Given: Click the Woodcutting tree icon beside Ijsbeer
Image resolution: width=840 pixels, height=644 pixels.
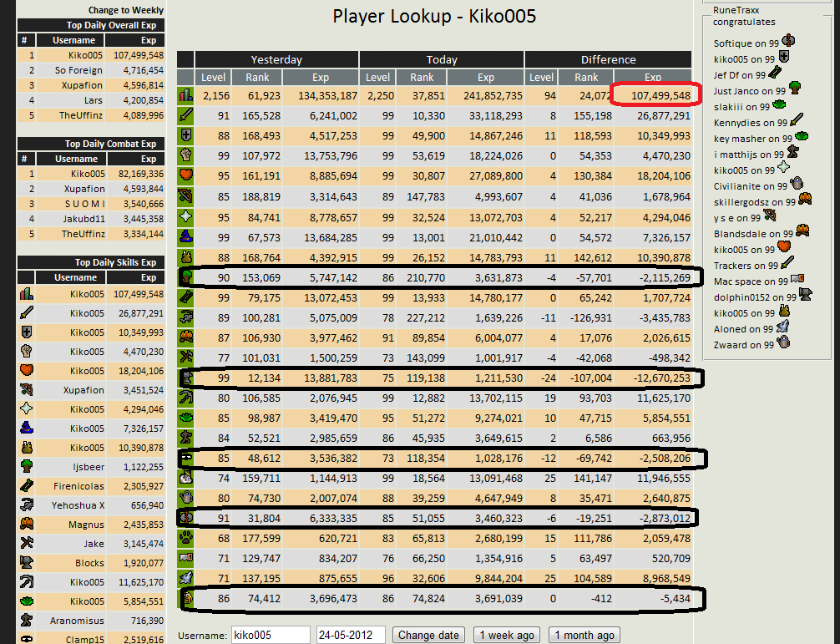Looking at the screenshot, I should click(x=26, y=467).
